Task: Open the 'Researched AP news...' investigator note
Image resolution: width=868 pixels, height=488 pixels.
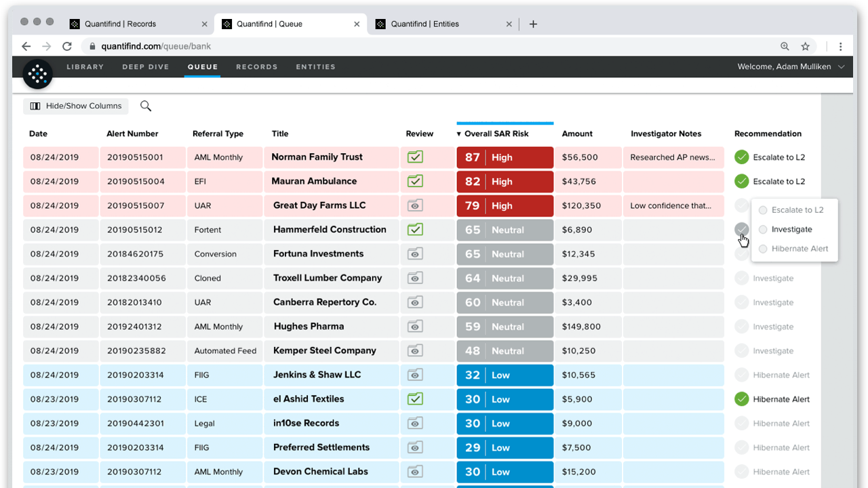Action: click(673, 157)
